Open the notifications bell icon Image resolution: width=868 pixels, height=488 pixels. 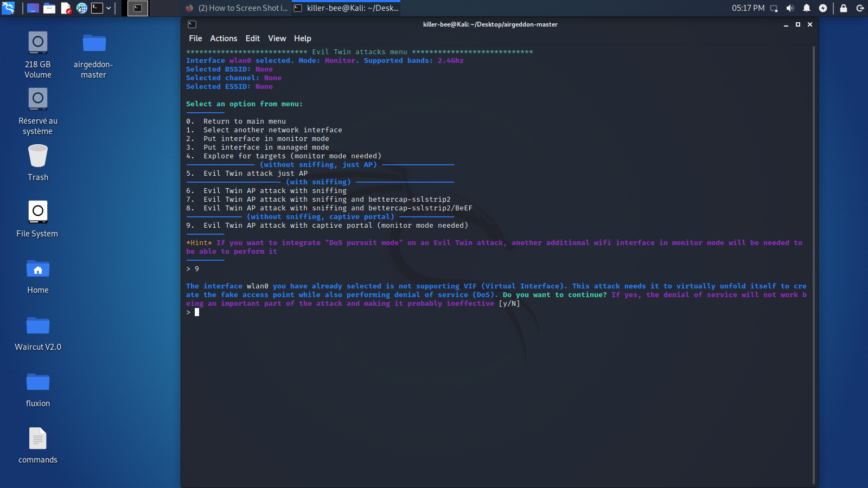[807, 8]
